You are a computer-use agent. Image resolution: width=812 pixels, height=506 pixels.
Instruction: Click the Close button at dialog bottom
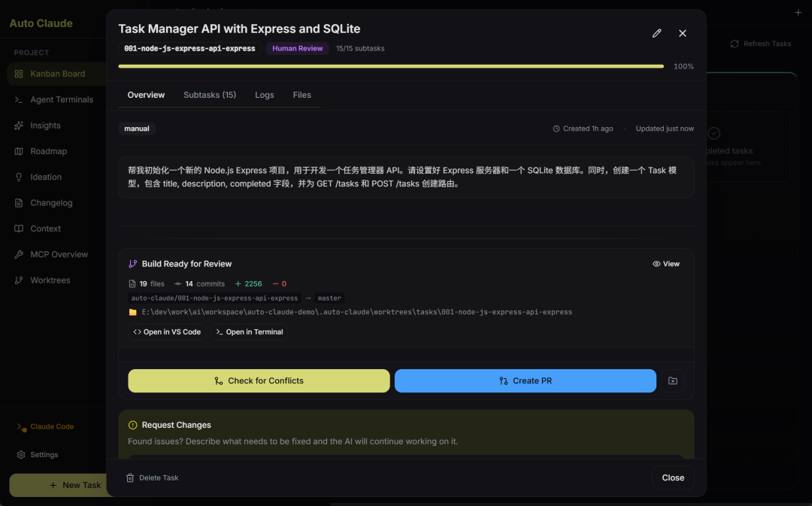pyautogui.click(x=673, y=477)
